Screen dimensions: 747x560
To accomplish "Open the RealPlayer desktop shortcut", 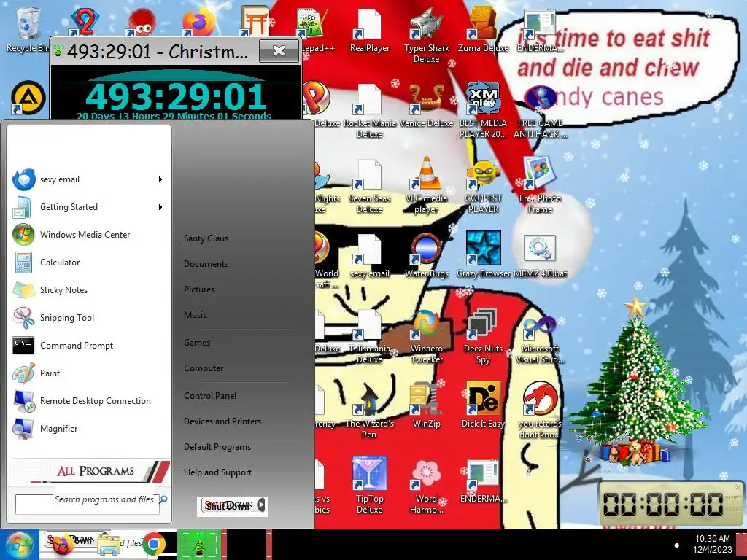I will click(x=369, y=29).
